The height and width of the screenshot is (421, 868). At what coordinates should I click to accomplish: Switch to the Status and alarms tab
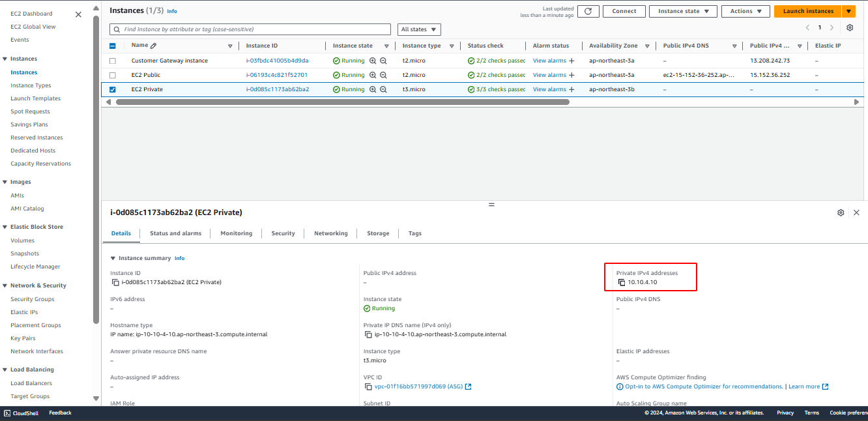point(176,233)
